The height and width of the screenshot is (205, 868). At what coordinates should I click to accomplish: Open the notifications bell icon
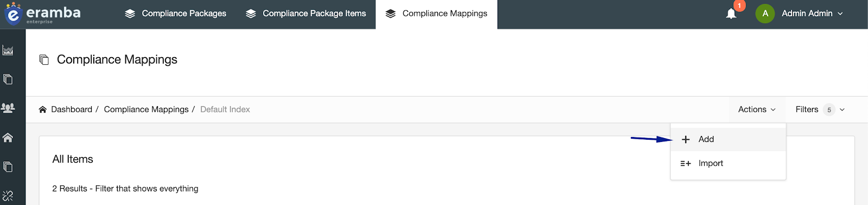pyautogui.click(x=731, y=14)
